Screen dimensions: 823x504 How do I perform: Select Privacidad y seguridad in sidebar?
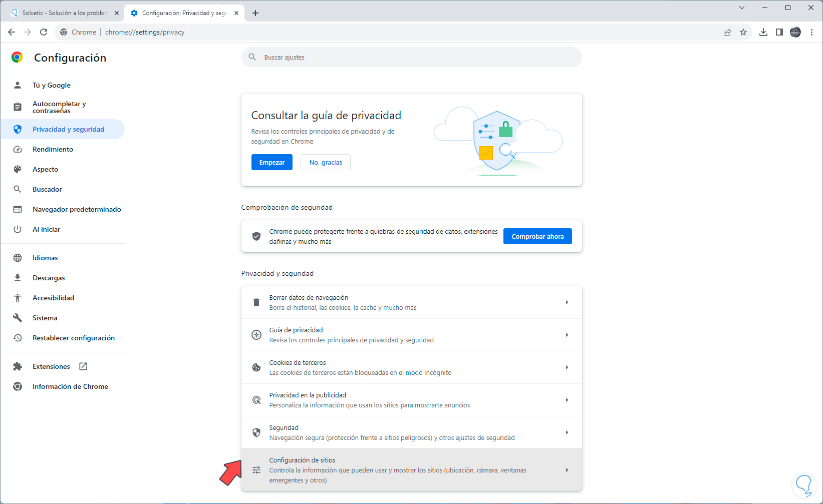(x=63, y=129)
